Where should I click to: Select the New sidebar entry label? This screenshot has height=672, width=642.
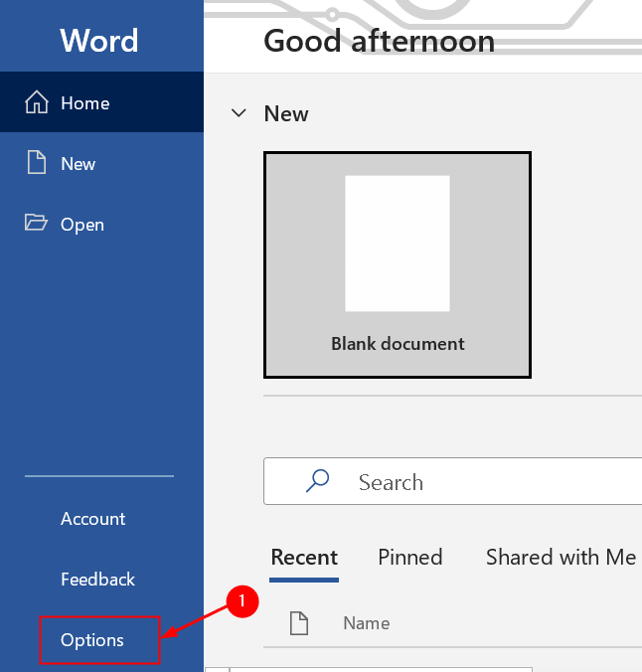78,164
